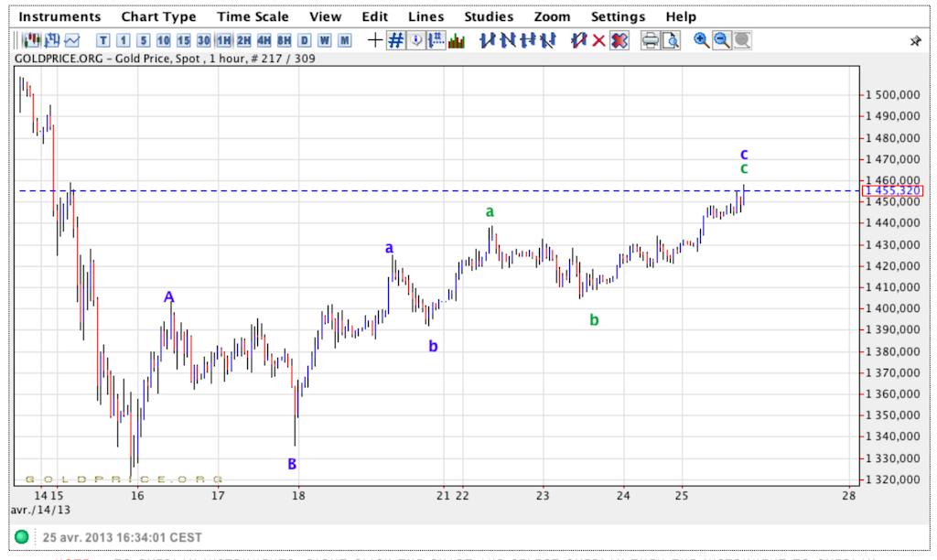Toggle the grid display button

point(395,40)
